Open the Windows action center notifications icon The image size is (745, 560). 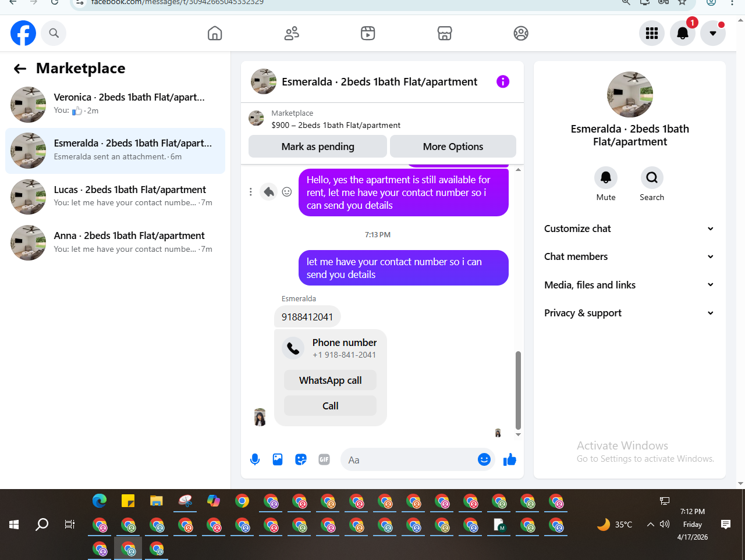tap(725, 525)
